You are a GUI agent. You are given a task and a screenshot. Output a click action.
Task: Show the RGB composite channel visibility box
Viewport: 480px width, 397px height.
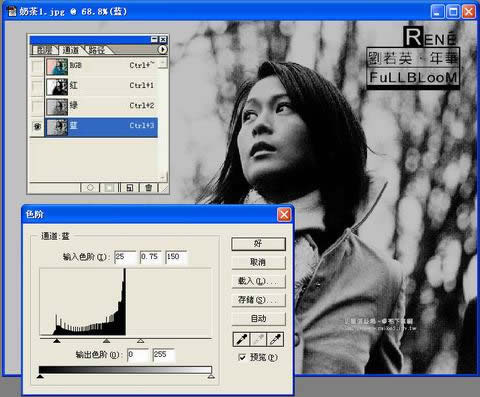(37, 66)
